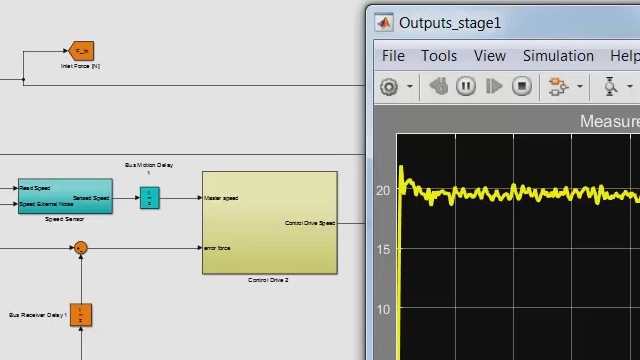The height and width of the screenshot is (360, 640).
Task: Click the Master speed input port label
Action: coord(221,198)
